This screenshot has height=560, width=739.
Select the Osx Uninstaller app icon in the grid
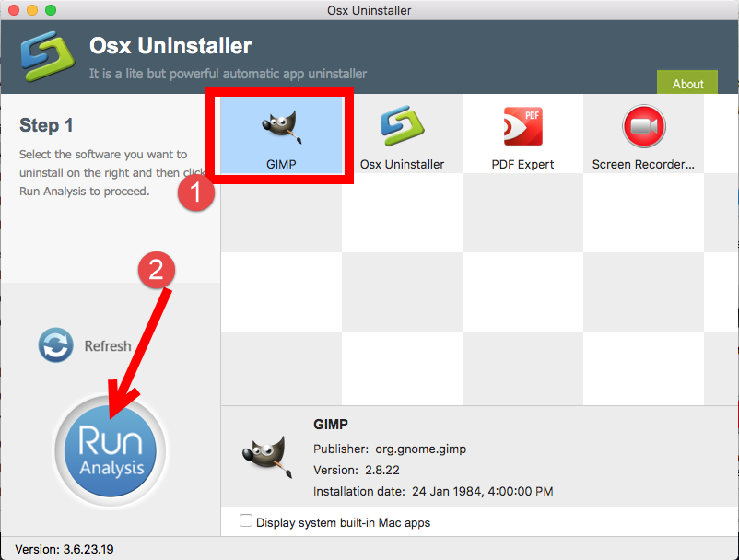pos(402,126)
